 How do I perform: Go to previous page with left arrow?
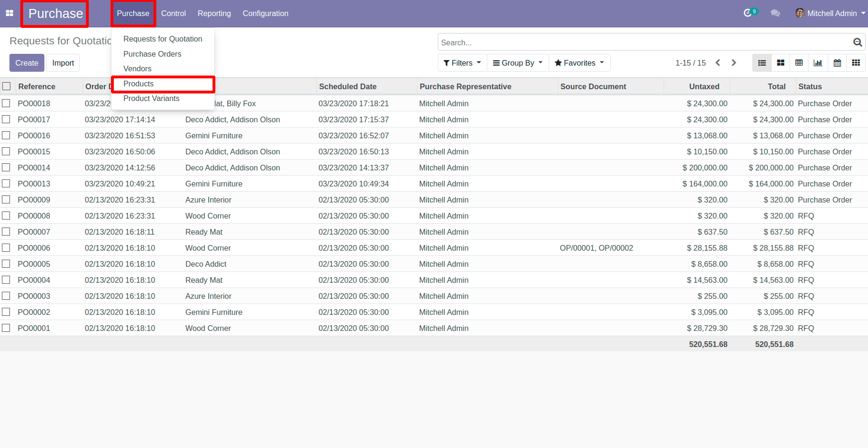tap(718, 63)
